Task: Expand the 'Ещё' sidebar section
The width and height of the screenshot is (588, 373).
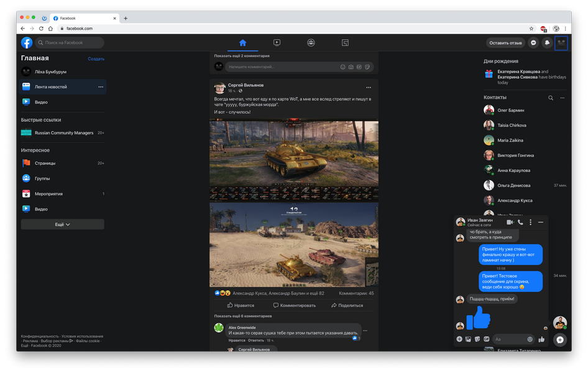Action: (x=63, y=224)
